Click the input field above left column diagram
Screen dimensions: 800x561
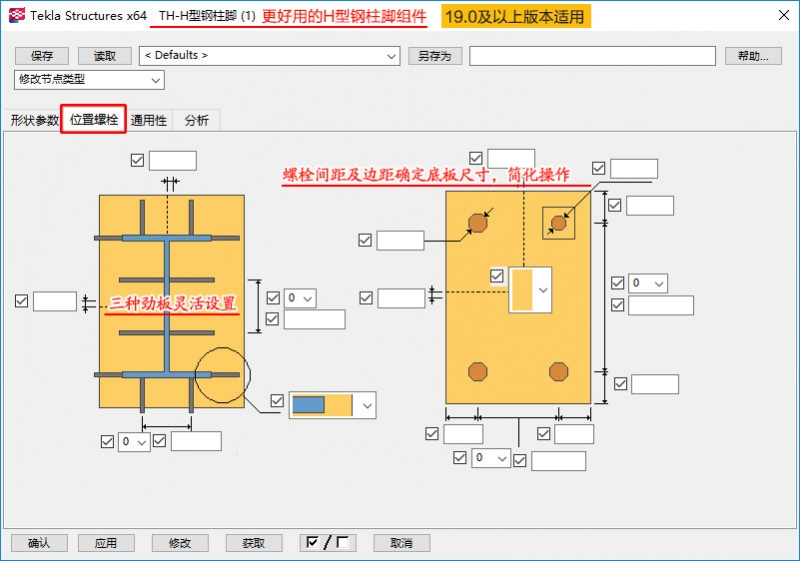point(172,161)
